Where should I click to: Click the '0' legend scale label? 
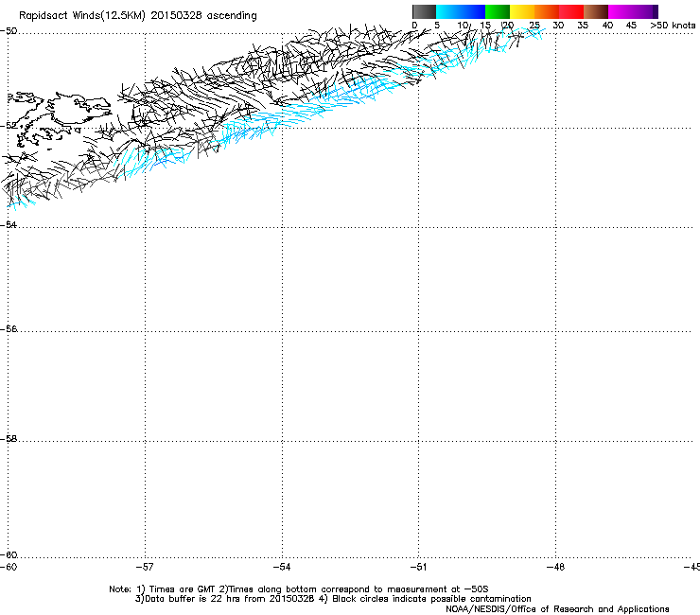point(414,26)
